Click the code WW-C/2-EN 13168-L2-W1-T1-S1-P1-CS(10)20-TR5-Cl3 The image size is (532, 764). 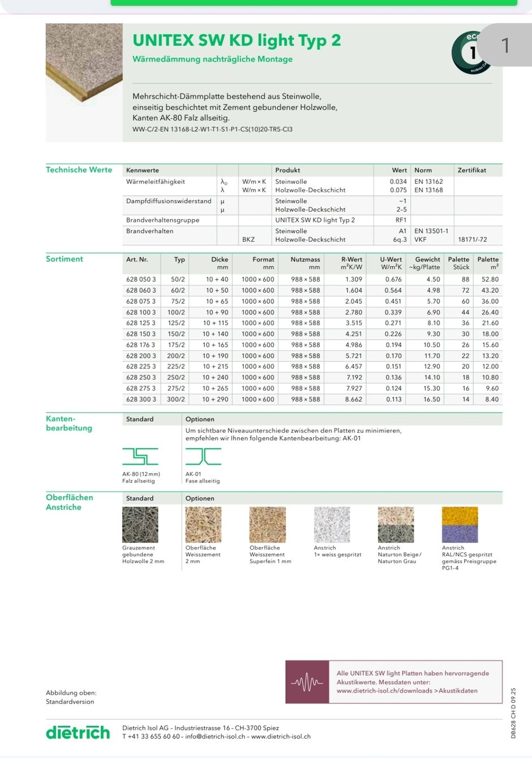click(212, 129)
